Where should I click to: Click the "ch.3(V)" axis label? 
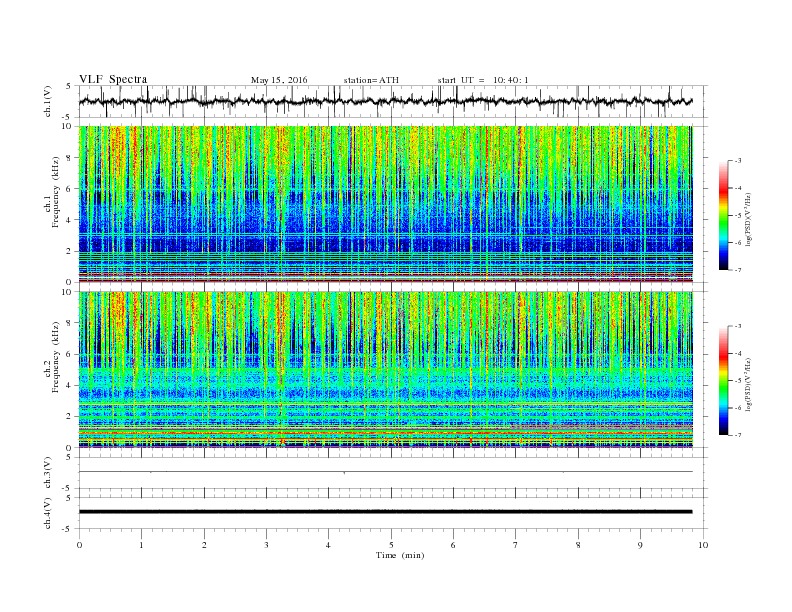48,473
